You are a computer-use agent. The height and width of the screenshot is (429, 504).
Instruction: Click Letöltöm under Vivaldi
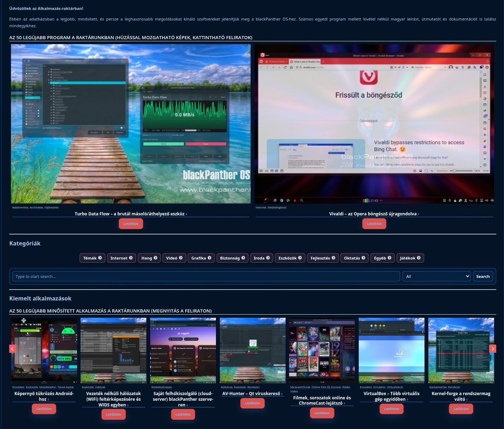click(x=374, y=224)
